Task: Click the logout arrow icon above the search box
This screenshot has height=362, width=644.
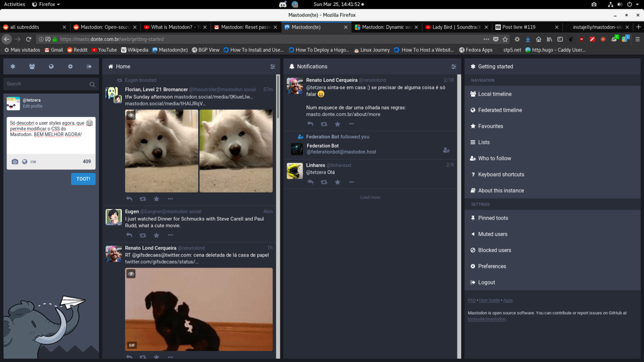Action: pos(89,66)
